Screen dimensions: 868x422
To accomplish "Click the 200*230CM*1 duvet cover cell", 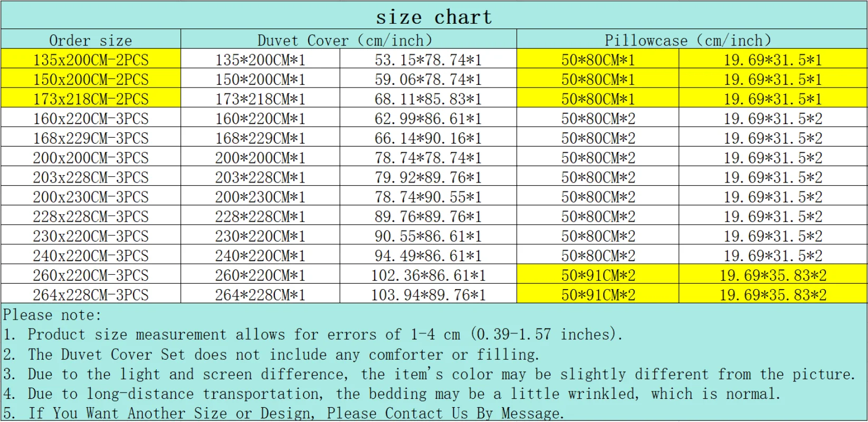I will click(260, 196).
